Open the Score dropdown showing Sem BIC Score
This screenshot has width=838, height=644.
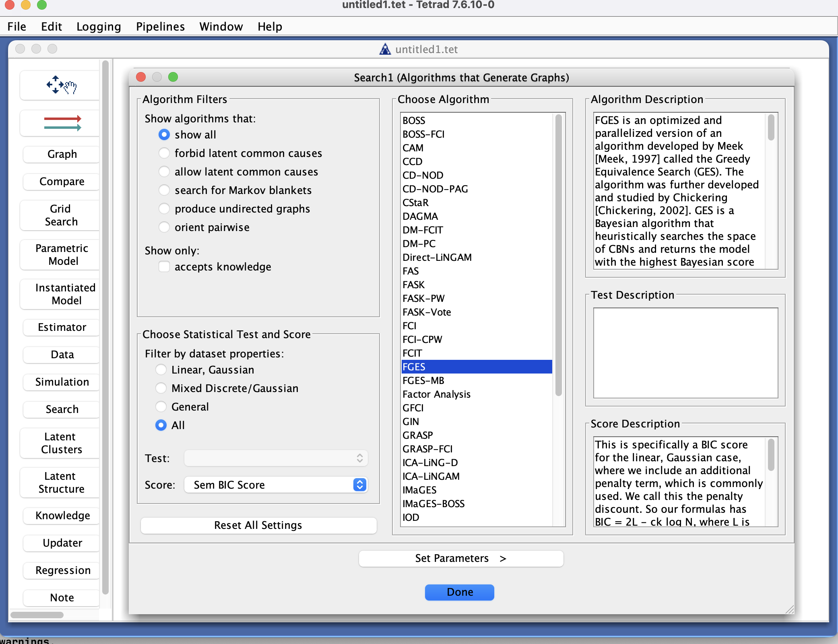276,485
